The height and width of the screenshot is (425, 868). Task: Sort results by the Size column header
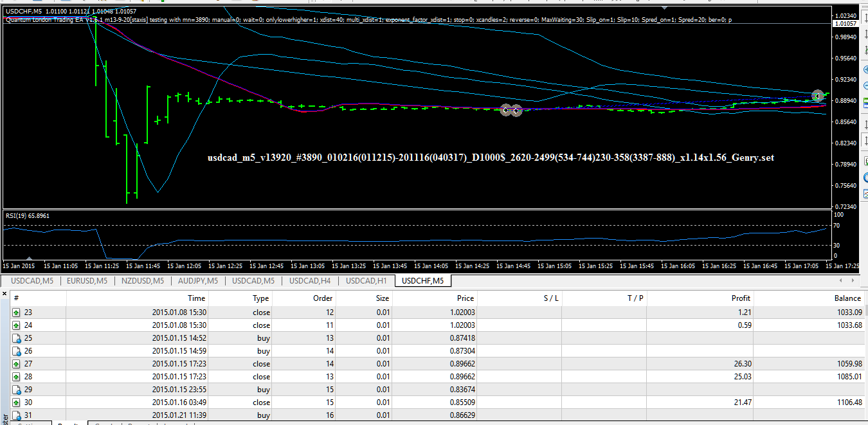coord(365,298)
